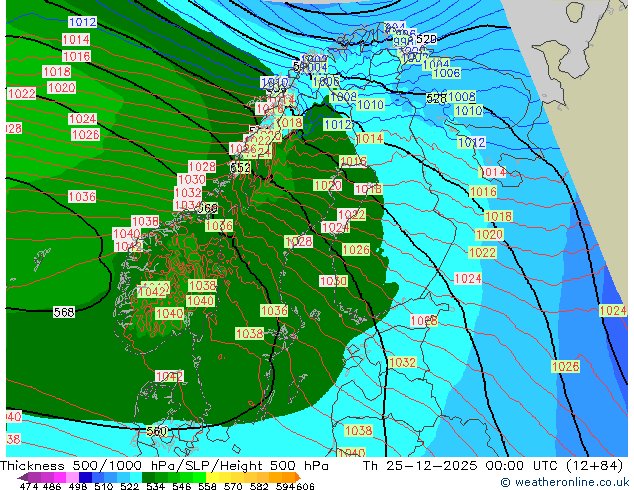
Task: Select the dark navy blue legend swatch
Action: point(85,477)
